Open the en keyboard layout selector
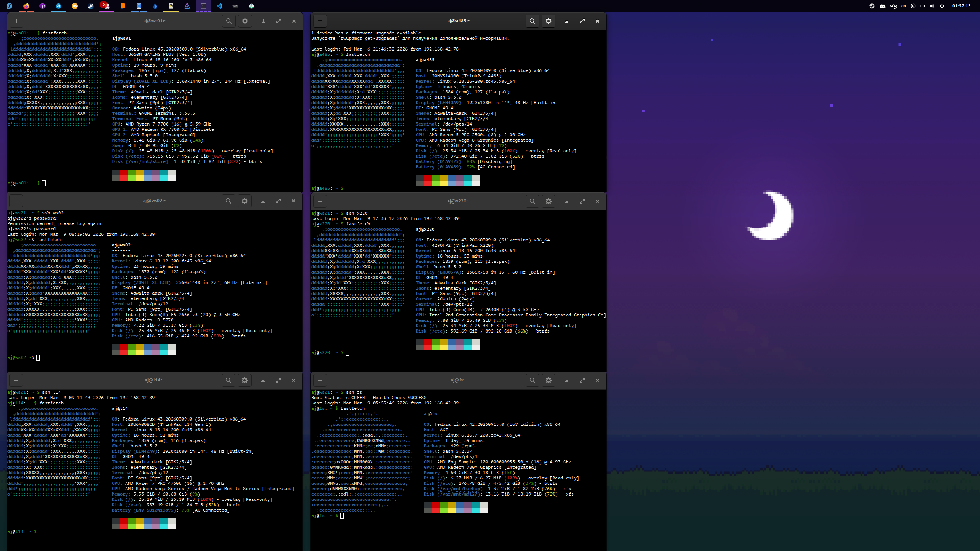 (903, 6)
